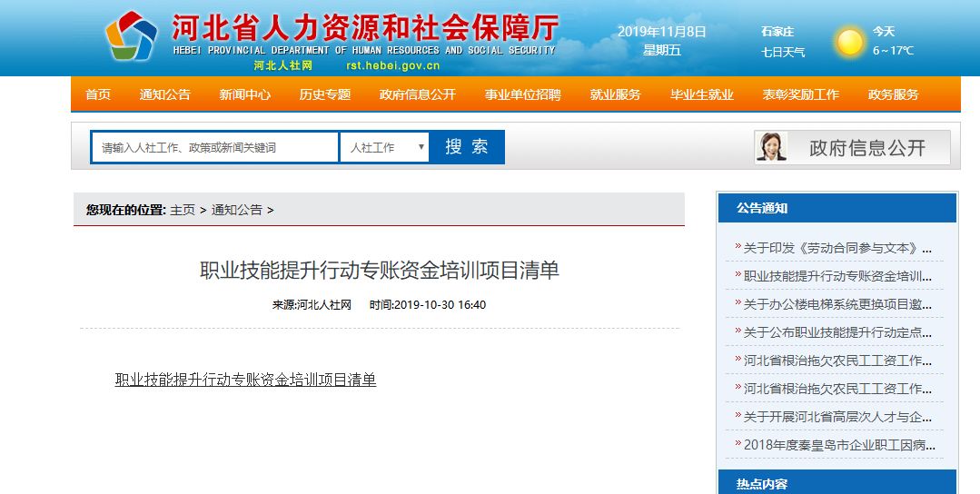Image resolution: width=980 pixels, height=494 pixels.
Task: Click the 热点内容 panel header
Action: click(x=836, y=483)
